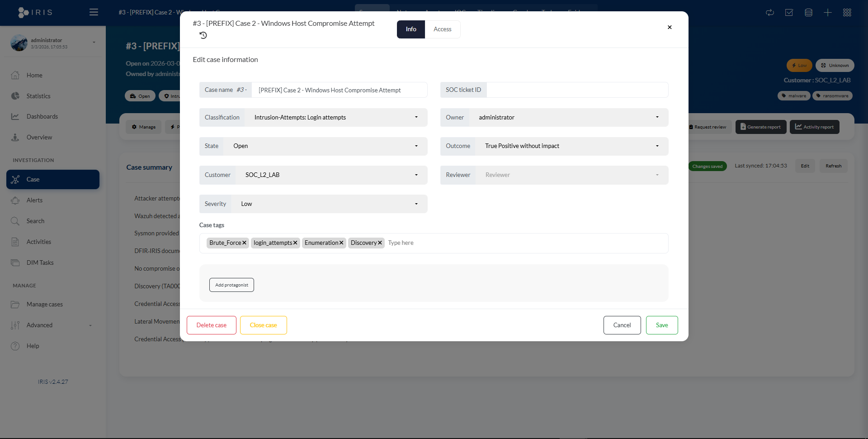Remove the Brute_Force tag
The height and width of the screenshot is (439, 868).
(x=244, y=243)
